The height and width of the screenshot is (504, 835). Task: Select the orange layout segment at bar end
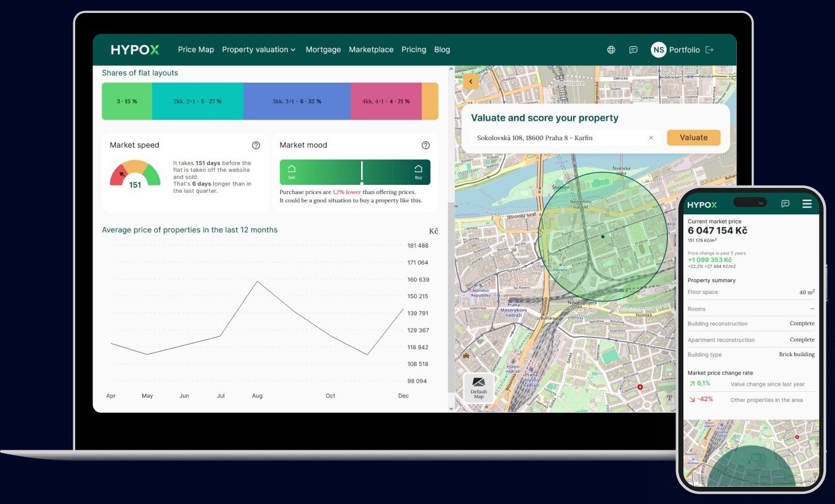pos(430,101)
